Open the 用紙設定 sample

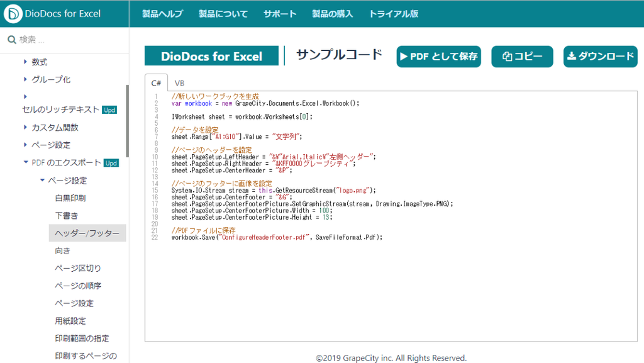70,321
